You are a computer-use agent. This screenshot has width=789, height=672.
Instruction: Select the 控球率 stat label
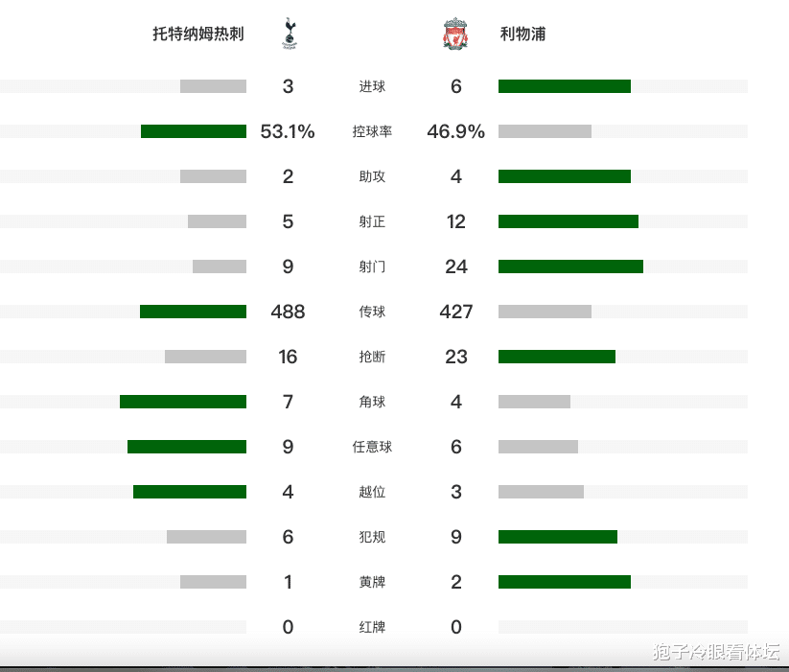[x=372, y=131]
